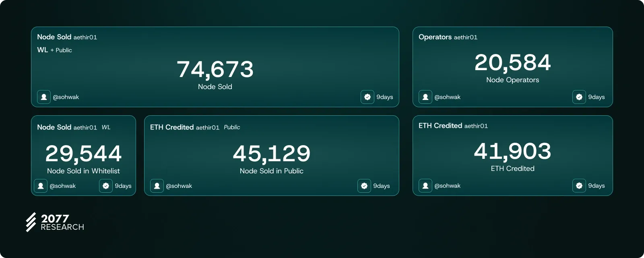Open @sohwak profile link in Operators card
The image size is (644, 258).
[x=447, y=97]
